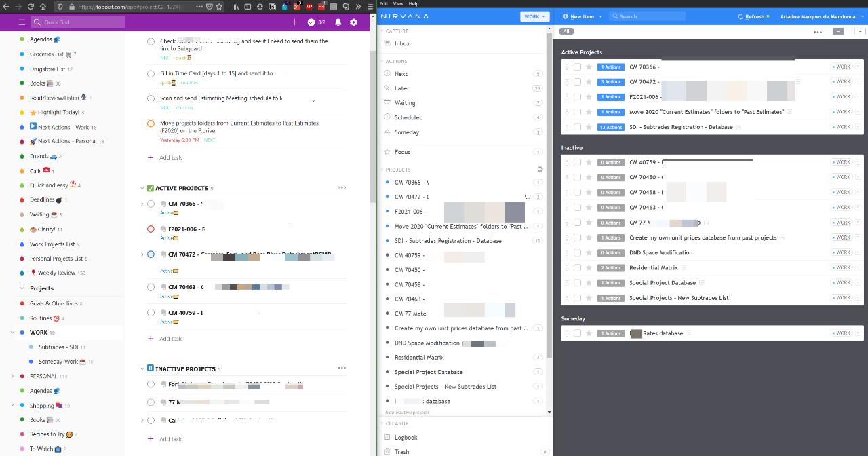Open the Ariadne Marques de Mendonca account menu
The image size is (868, 456).
(820, 16)
